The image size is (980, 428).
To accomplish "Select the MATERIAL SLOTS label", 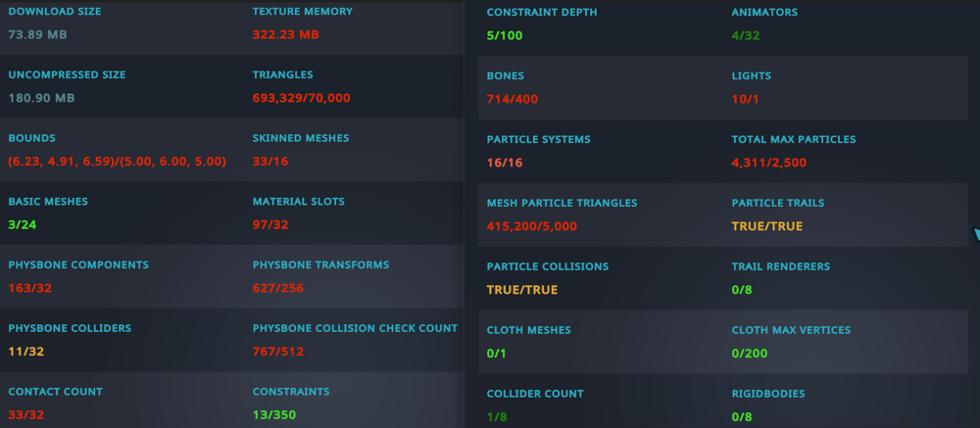I will 299,201.
